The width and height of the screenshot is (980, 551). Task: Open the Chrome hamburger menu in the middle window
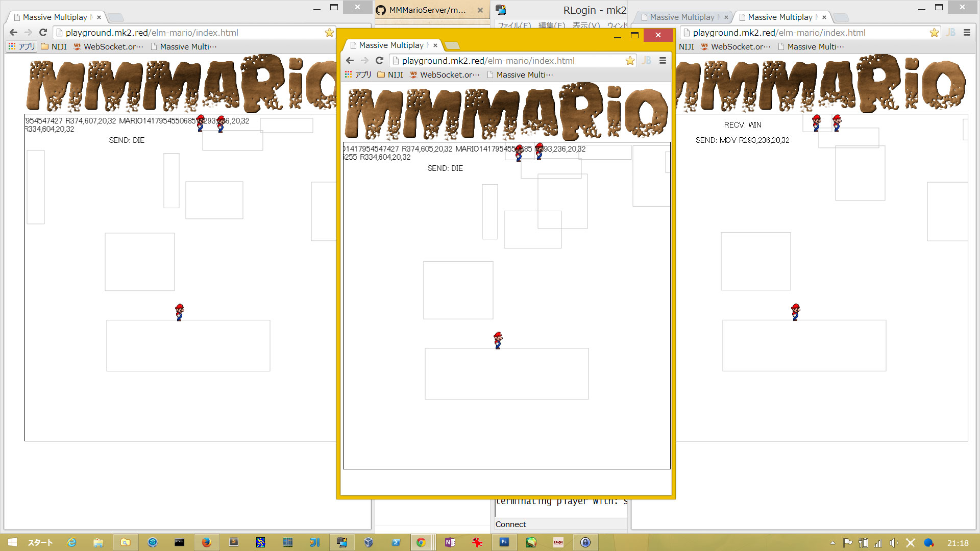(x=663, y=61)
